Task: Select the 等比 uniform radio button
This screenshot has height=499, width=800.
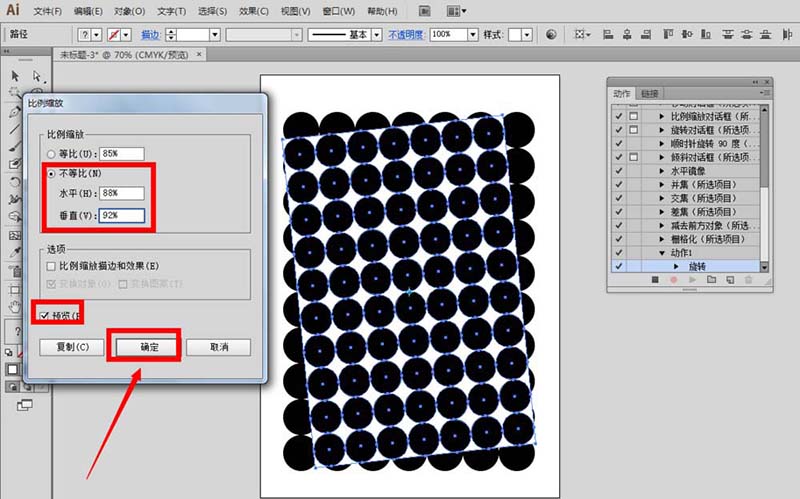Action: [52, 153]
